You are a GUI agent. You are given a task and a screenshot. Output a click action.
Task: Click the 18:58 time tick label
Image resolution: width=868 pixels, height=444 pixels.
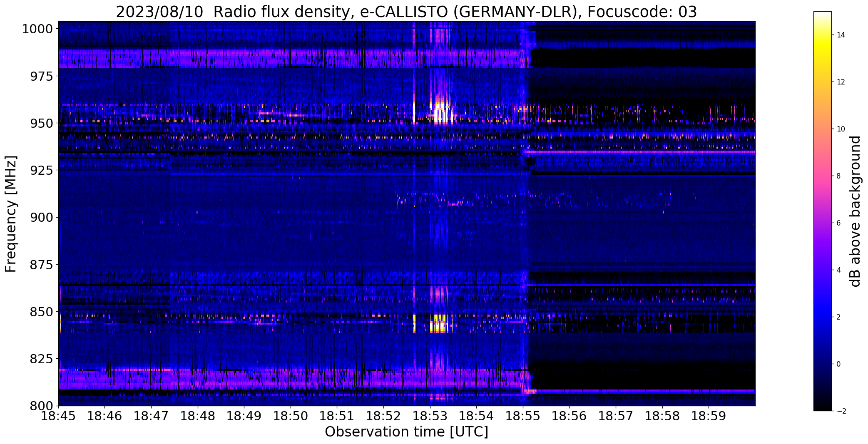pos(663,416)
